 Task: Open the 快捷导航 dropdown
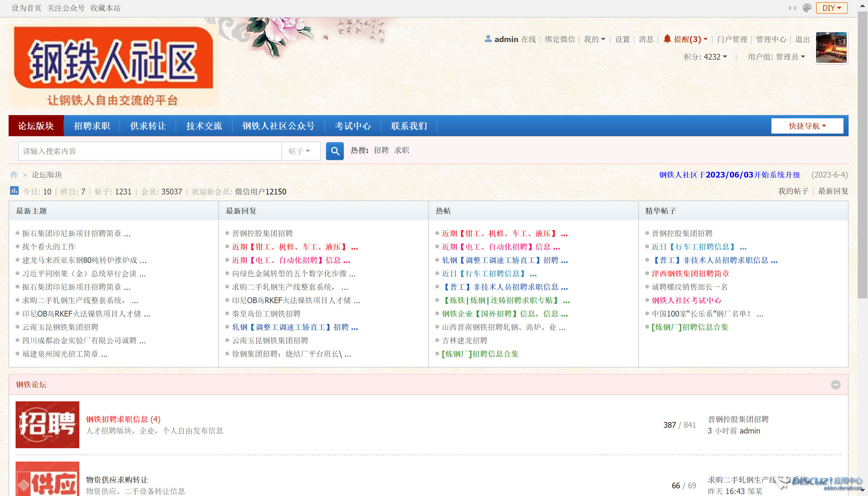pos(807,125)
